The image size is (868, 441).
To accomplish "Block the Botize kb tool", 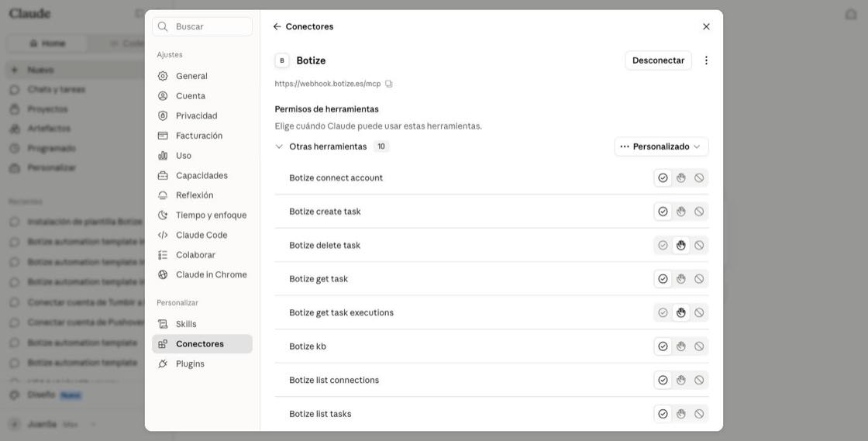I will point(699,347).
